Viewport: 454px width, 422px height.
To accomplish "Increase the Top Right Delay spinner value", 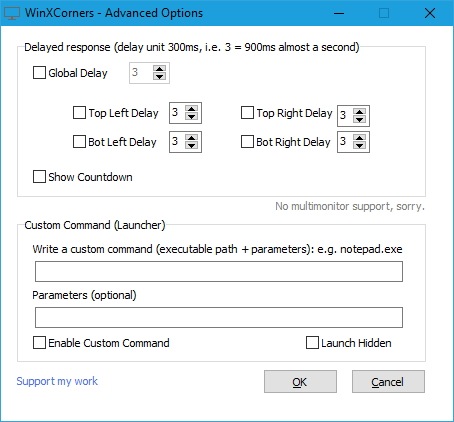I will pyautogui.click(x=359, y=112).
